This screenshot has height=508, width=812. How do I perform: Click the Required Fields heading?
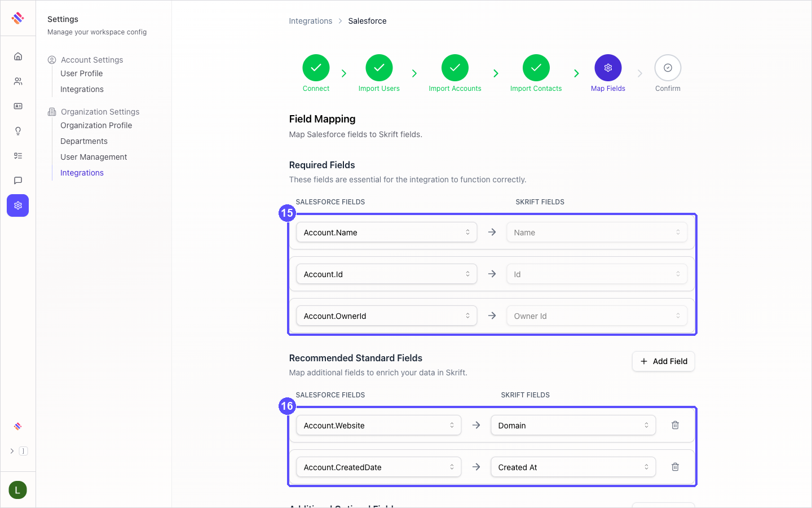pyautogui.click(x=322, y=165)
